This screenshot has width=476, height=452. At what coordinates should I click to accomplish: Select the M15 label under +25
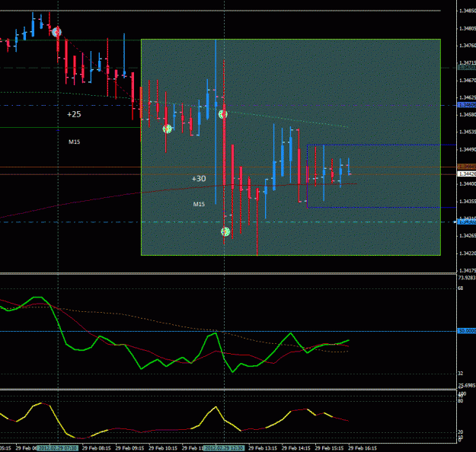pyautogui.click(x=75, y=142)
